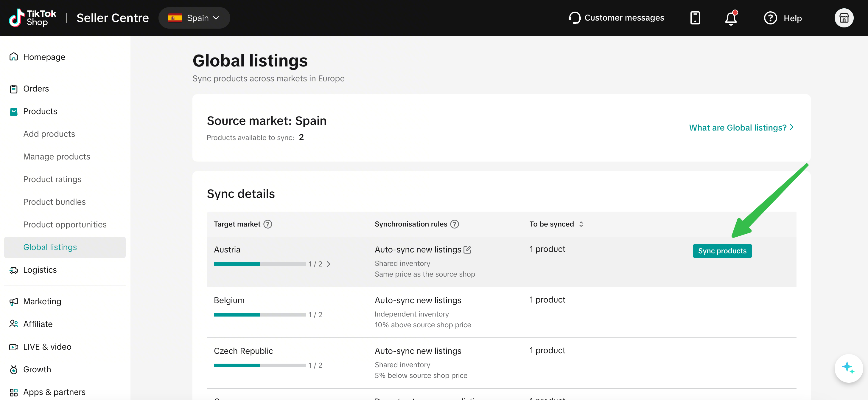The height and width of the screenshot is (400, 868).
Task: Click Belgium sync progress bar
Action: pyautogui.click(x=260, y=315)
